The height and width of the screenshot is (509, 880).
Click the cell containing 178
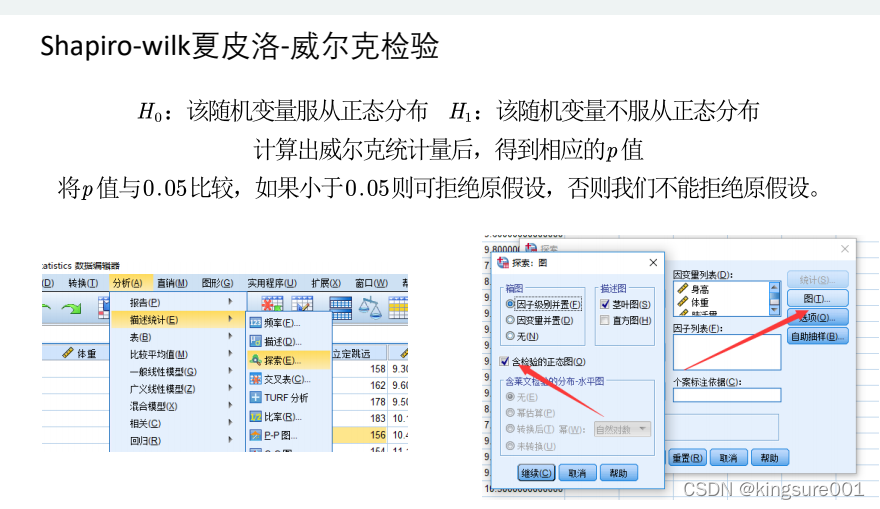pos(360,402)
